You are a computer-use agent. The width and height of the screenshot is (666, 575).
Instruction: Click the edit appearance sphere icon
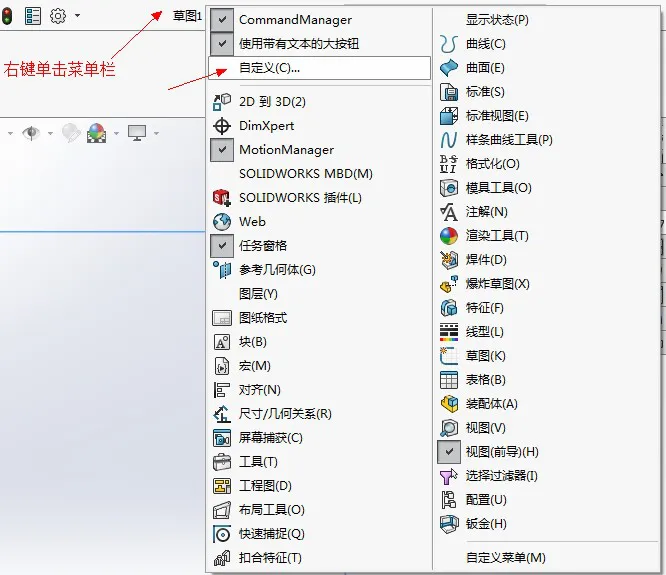71,133
